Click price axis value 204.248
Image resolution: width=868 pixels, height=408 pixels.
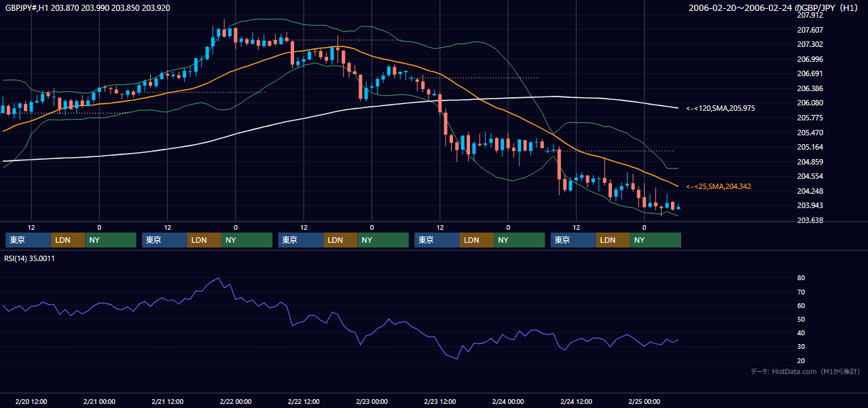click(x=810, y=191)
